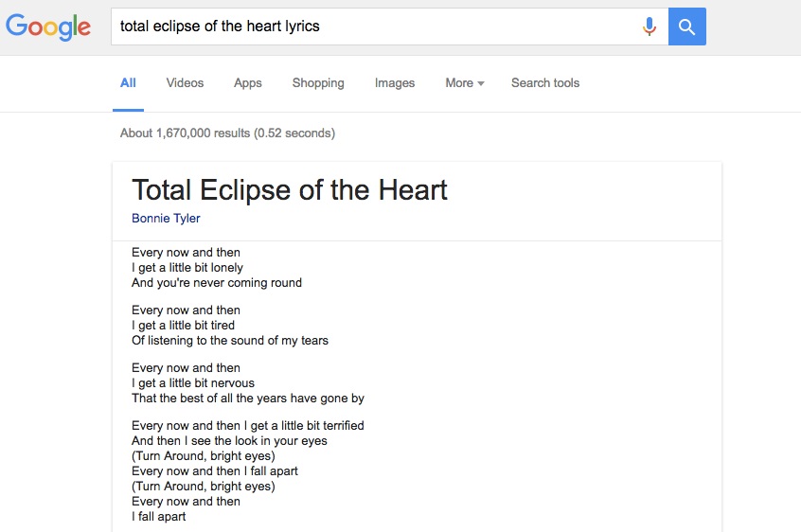Click the "Total Eclipse of the Heart" heading
The height and width of the screenshot is (532, 801).
[x=290, y=189]
